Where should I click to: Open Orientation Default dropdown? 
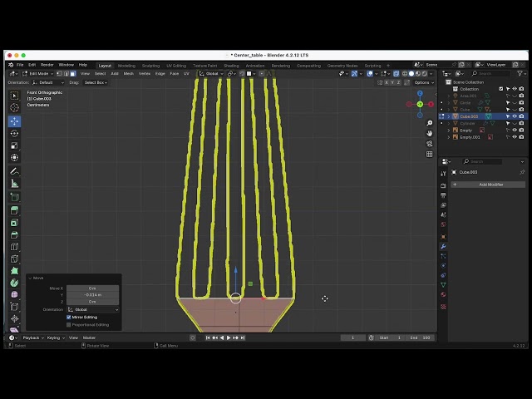(48, 82)
